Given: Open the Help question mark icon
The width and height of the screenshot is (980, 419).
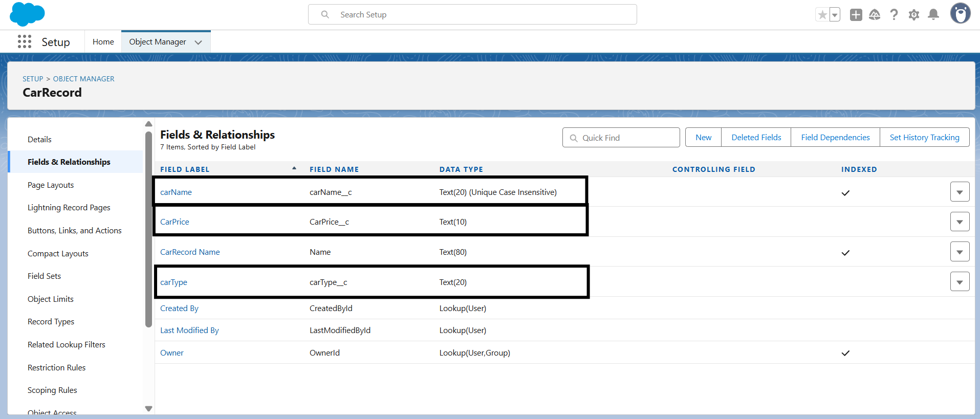Looking at the screenshot, I should coord(894,15).
